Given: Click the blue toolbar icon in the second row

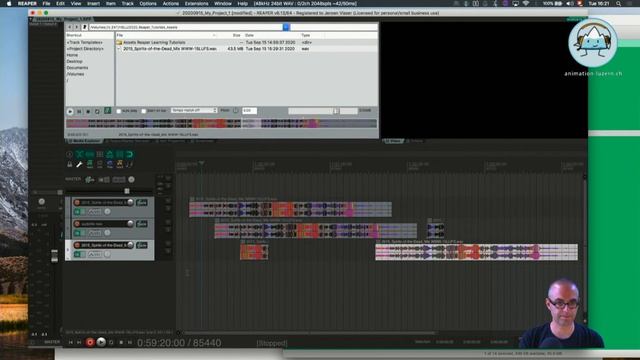Looking at the screenshot, I should [x=110, y=164].
